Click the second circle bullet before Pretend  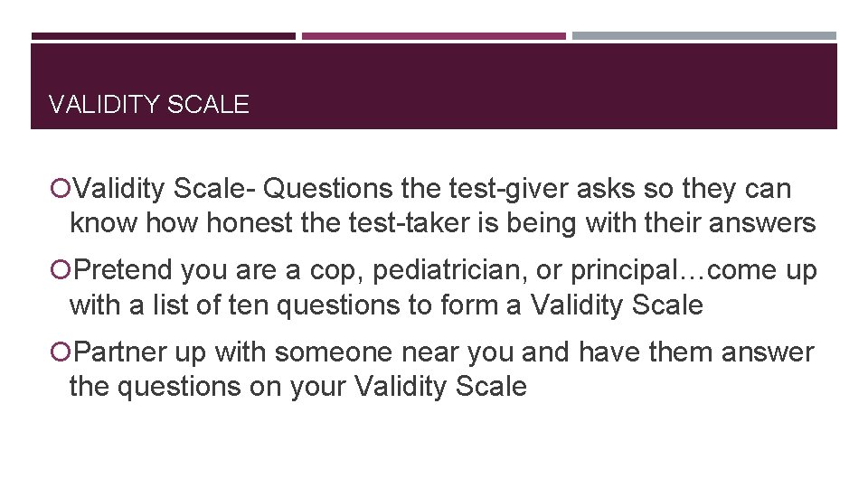coord(60,270)
